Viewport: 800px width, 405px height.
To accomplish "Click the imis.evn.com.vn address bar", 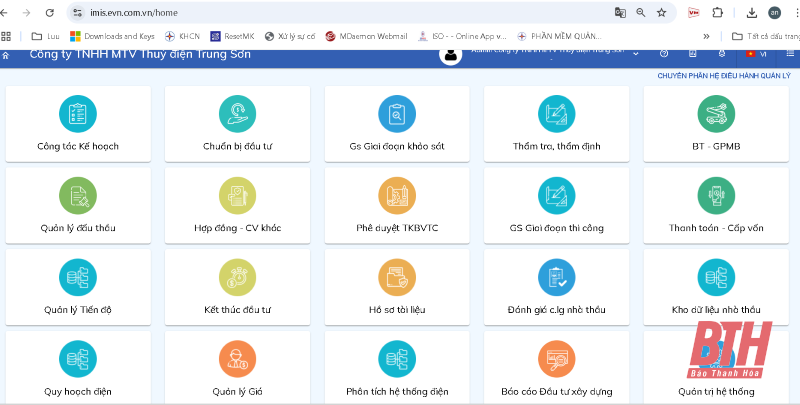I will (x=300, y=13).
